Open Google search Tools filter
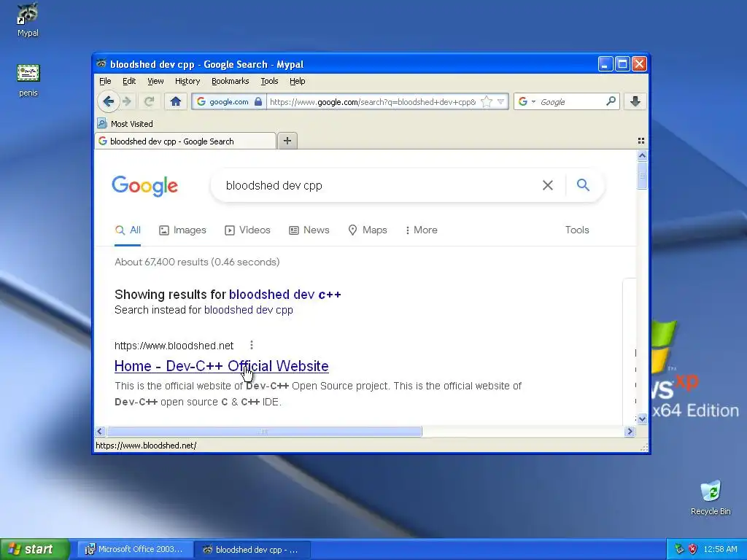This screenshot has height=560, width=747. click(577, 230)
